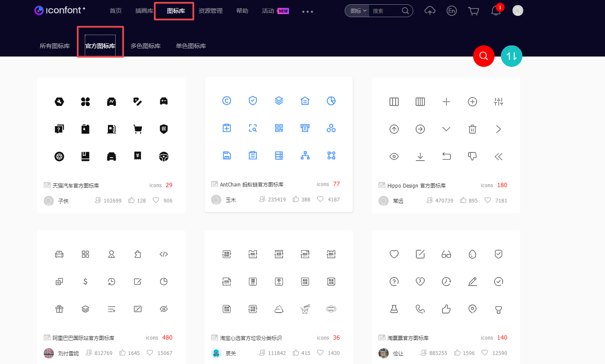Open the shopping cart icon
Image resolution: width=605 pixels, height=364 pixels.
[x=474, y=11]
